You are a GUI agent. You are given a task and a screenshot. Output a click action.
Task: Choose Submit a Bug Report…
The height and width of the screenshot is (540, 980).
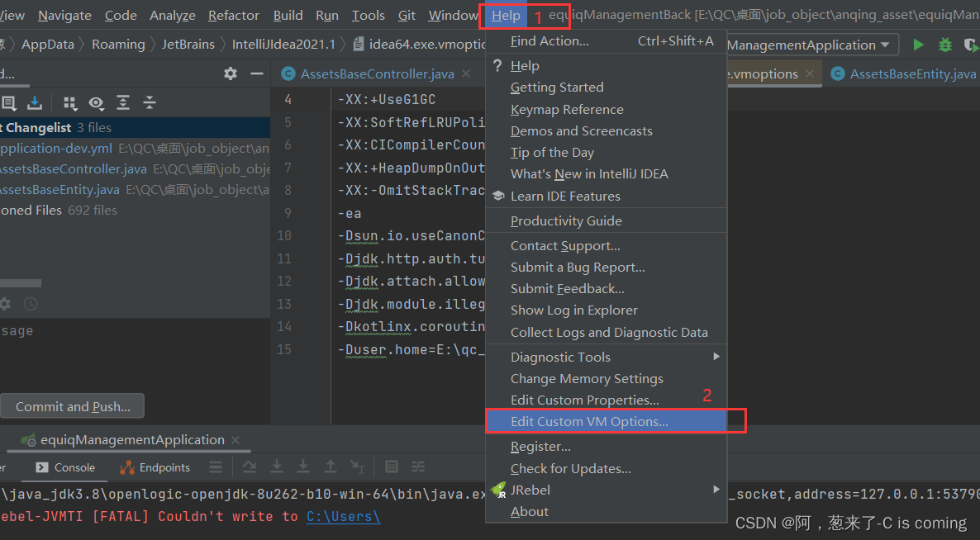coord(607,268)
